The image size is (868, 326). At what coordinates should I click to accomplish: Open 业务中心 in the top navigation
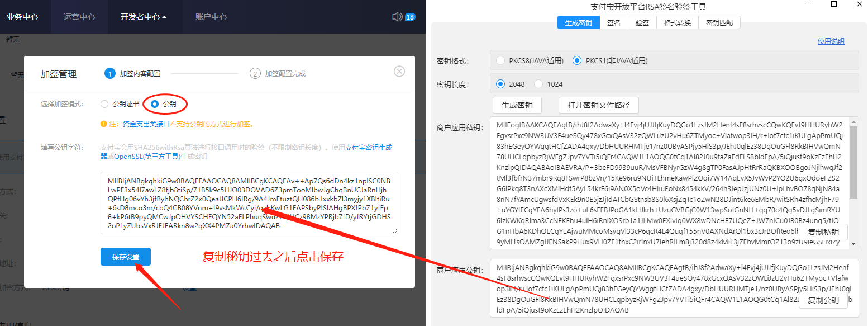22,17
